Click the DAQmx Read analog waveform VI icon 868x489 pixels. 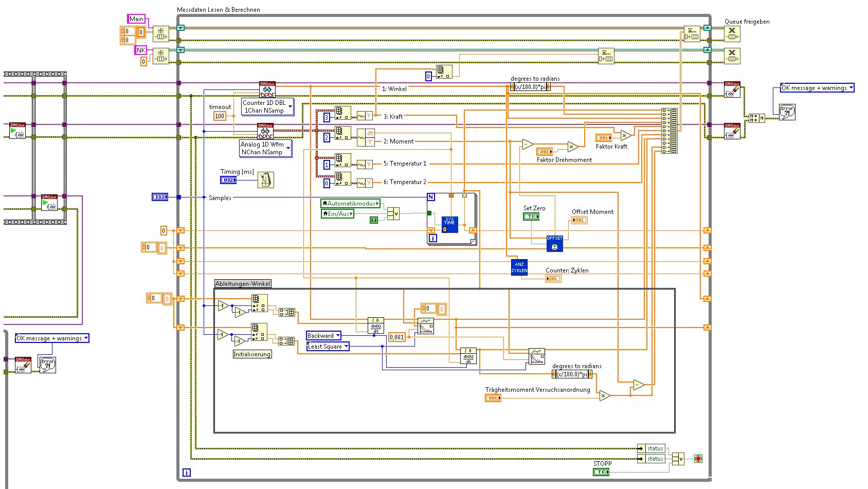265,131
